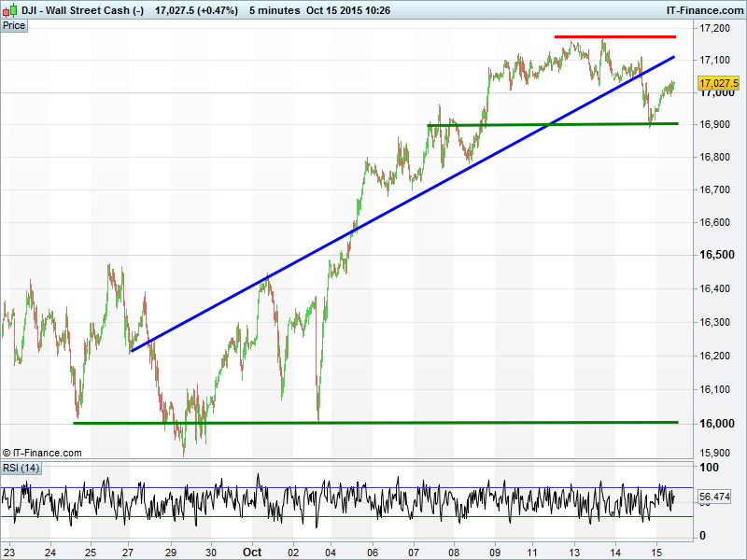This screenshot has height=560, width=747.
Task: Click the 16,500 price axis label
Action: click(717, 255)
